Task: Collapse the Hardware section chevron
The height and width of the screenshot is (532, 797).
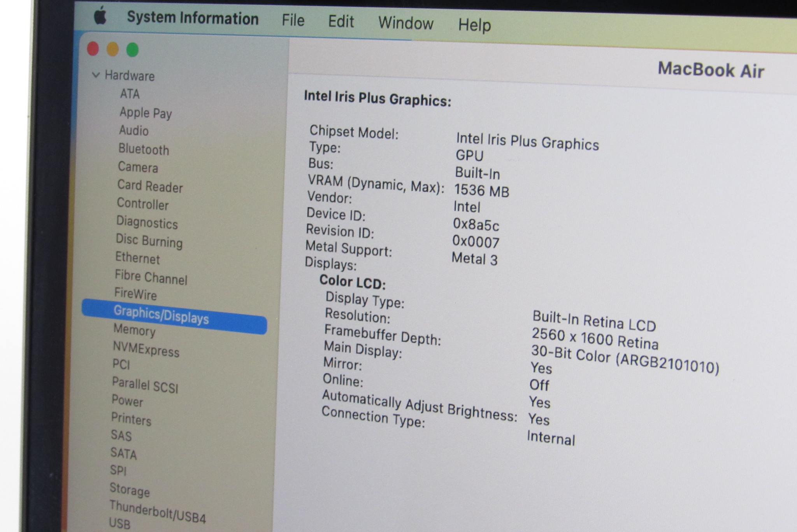Action: pyautogui.click(x=96, y=74)
